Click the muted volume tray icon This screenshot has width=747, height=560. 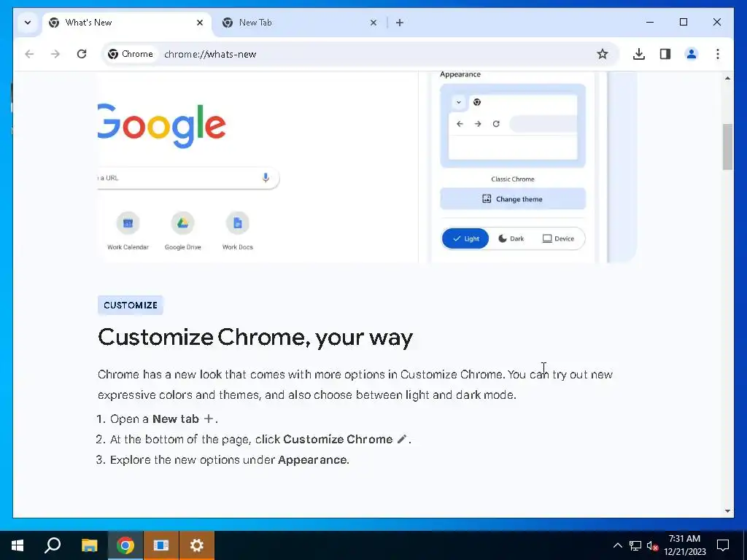coord(652,545)
